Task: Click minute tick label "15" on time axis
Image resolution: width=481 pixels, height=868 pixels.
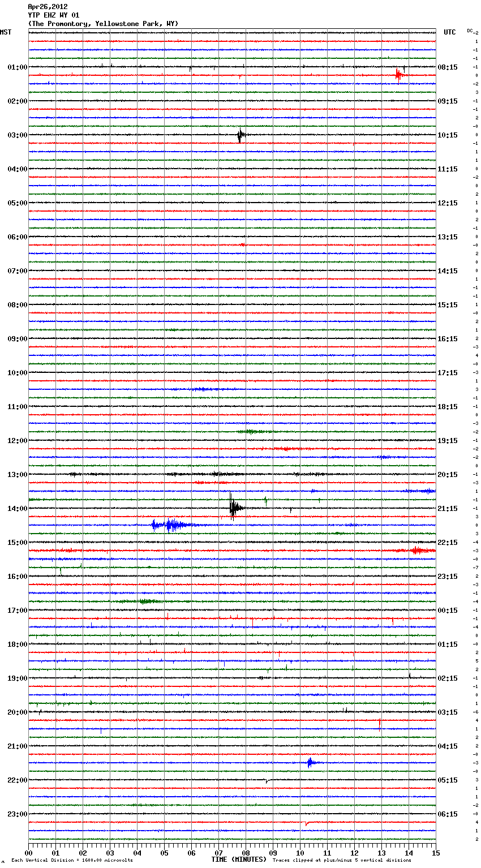Action: 435,853
